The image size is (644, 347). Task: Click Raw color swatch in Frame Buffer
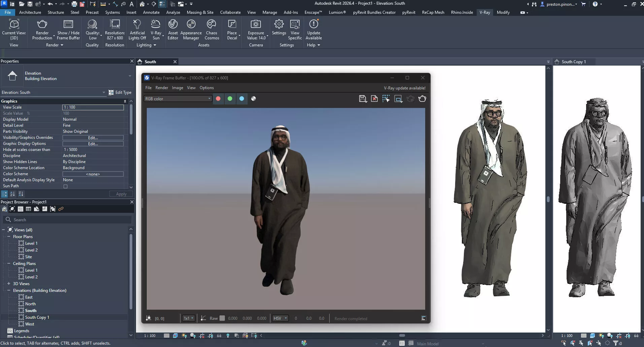tap(222, 318)
